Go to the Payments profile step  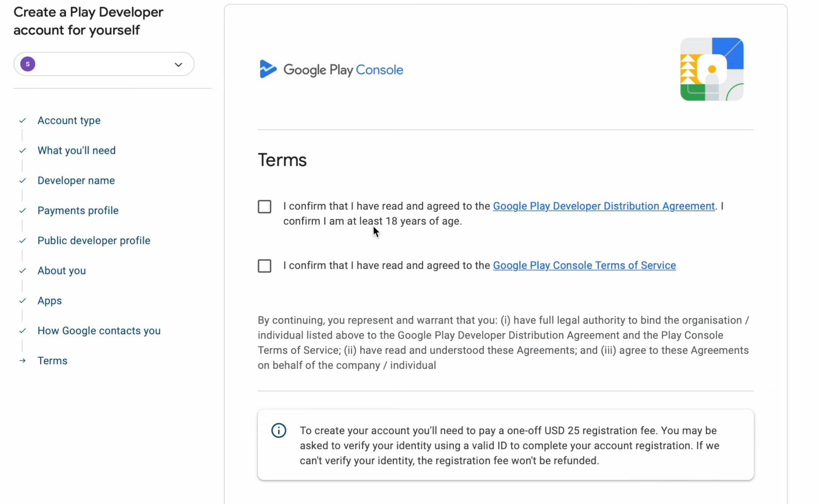pyautogui.click(x=78, y=210)
